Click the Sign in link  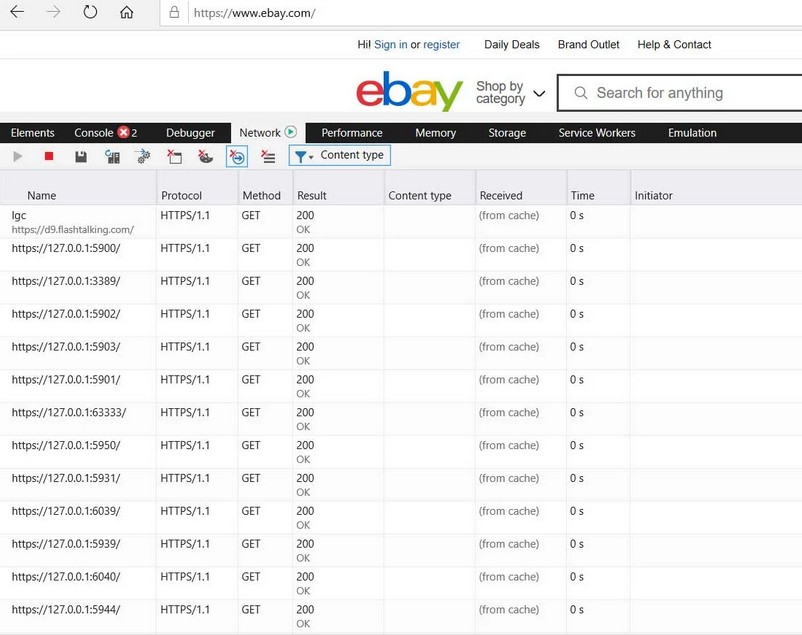[391, 45]
